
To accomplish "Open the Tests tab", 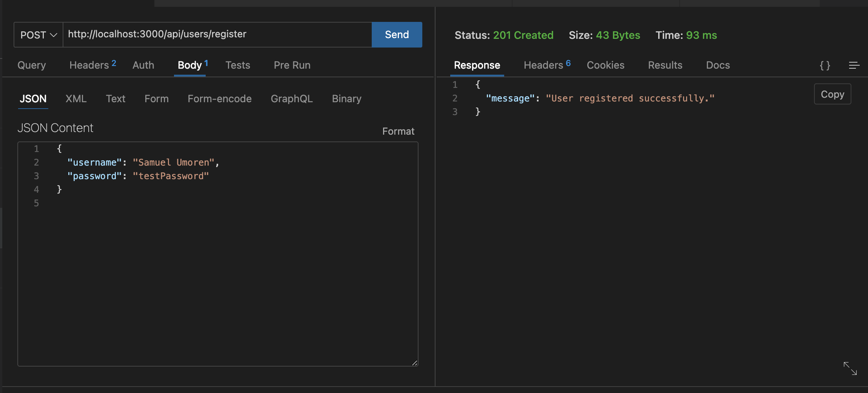I will tap(238, 65).
